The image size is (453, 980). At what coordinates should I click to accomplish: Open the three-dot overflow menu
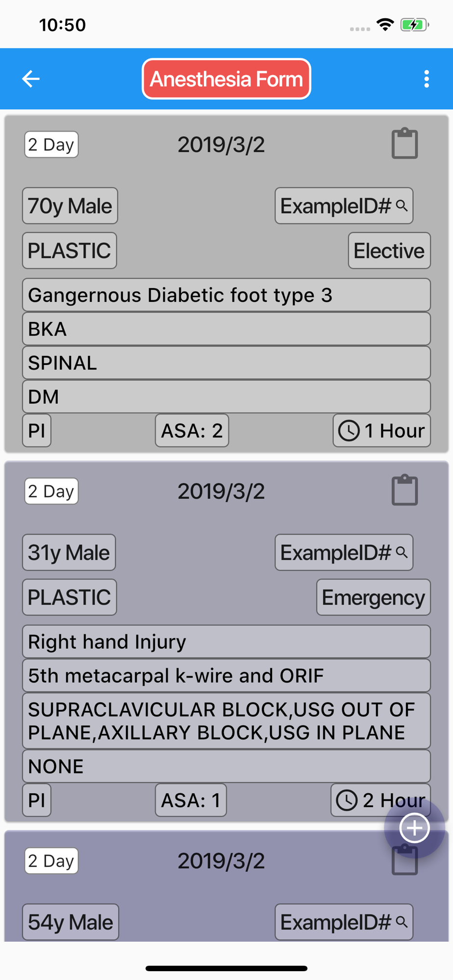(427, 78)
